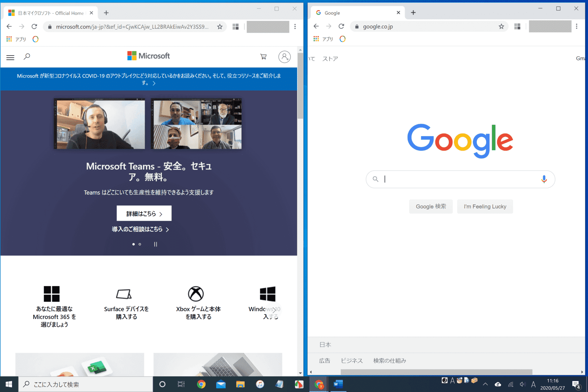Click the magnifier icon in Google search box

(375, 179)
